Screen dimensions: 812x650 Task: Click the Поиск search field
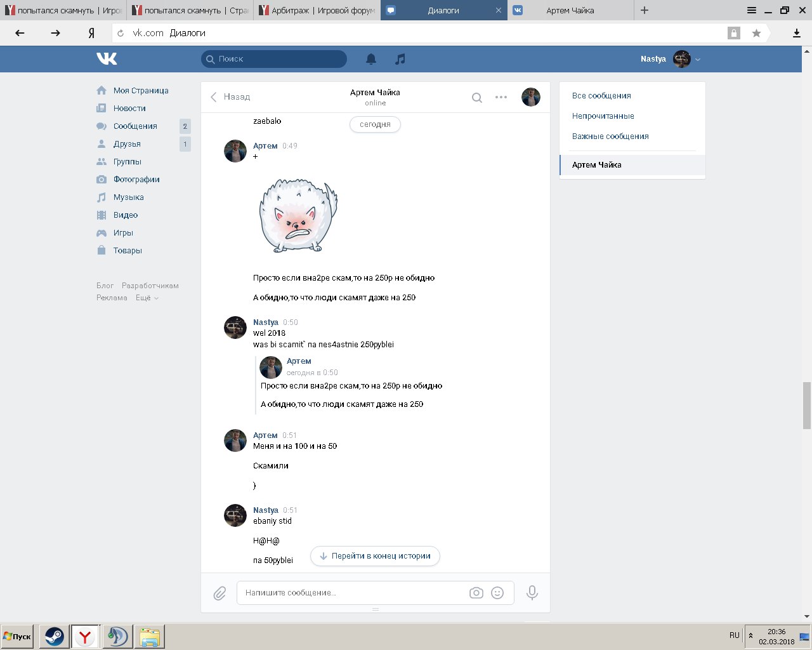point(274,59)
